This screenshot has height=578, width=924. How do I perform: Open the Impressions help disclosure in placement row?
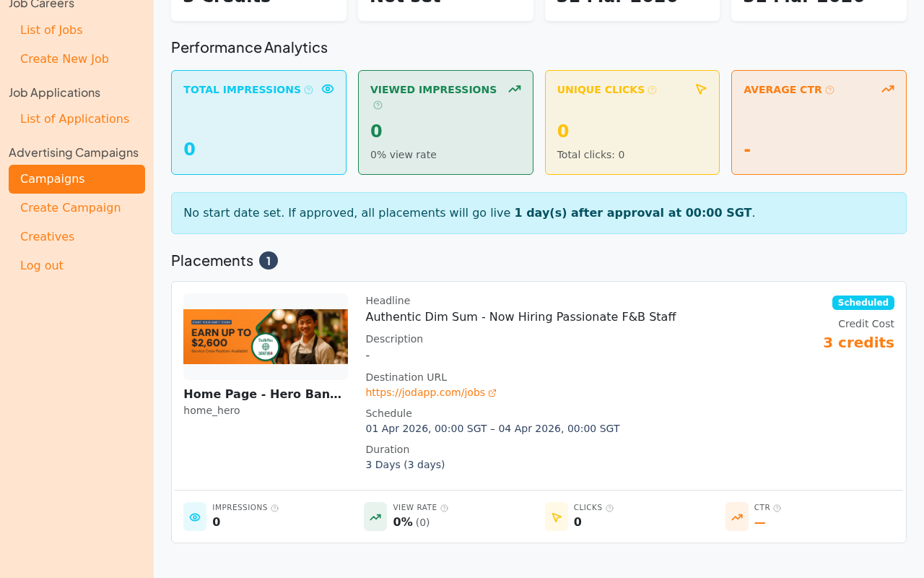(274, 507)
